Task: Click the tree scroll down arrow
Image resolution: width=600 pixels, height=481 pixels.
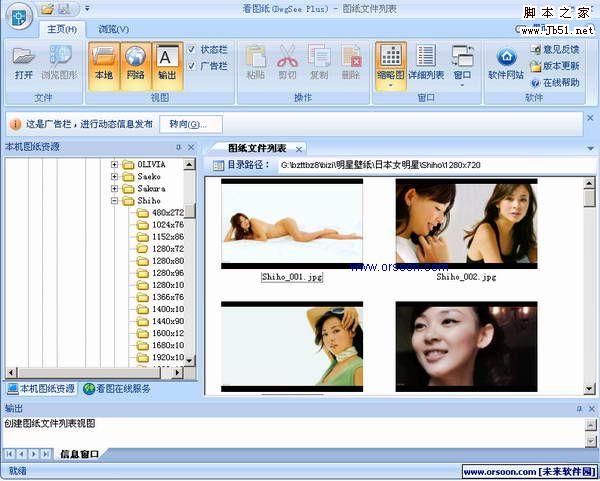Action: coord(189,360)
